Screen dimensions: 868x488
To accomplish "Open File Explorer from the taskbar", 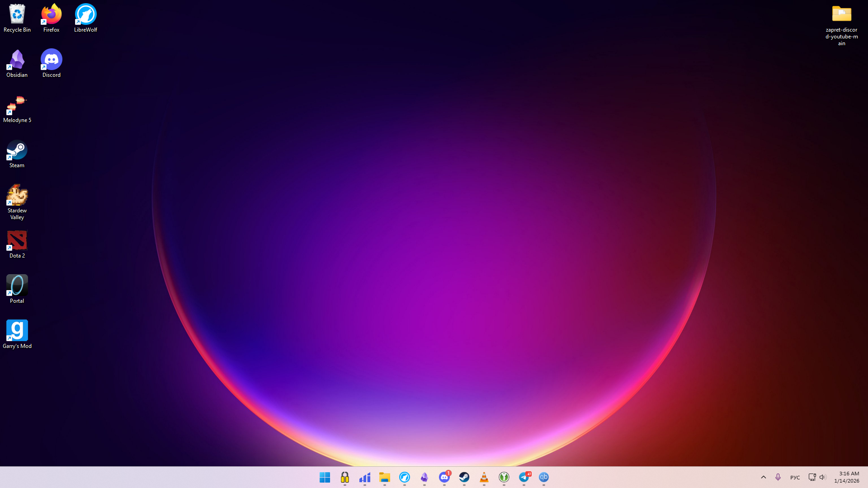I will point(384,477).
